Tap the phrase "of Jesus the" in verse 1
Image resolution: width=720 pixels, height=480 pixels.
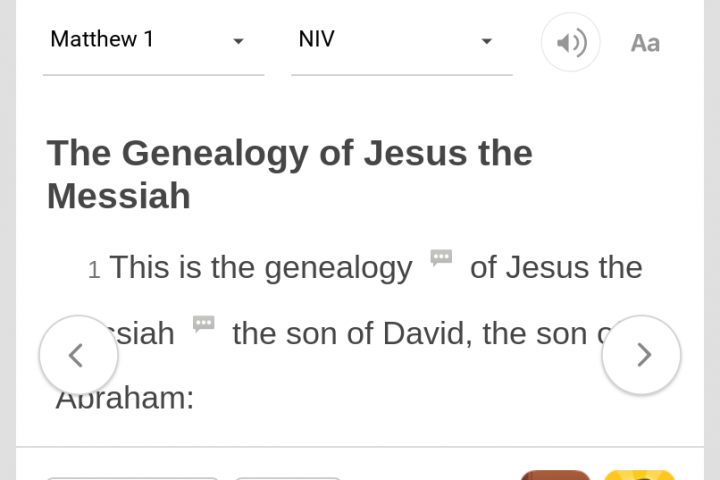pyautogui.click(x=556, y=268)
